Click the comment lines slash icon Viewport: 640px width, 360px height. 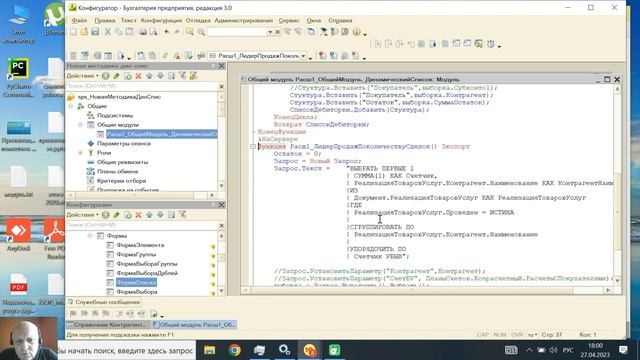click(165, 56)
